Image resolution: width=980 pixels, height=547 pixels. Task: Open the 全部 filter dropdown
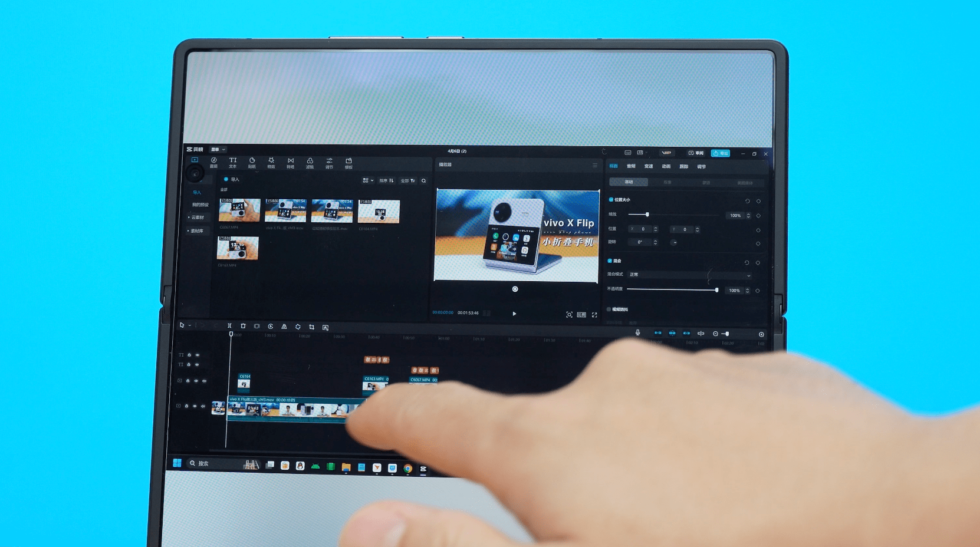(408, 181)
